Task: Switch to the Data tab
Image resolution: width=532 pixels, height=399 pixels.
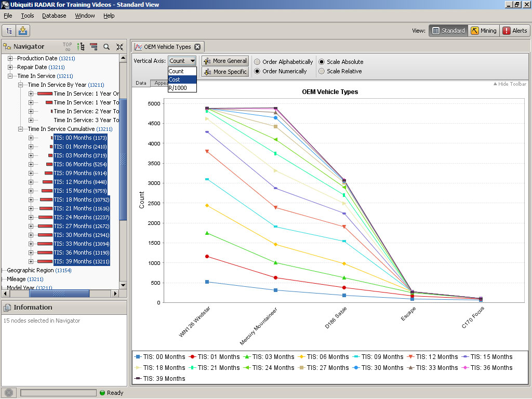Action: tap(141, 83)
